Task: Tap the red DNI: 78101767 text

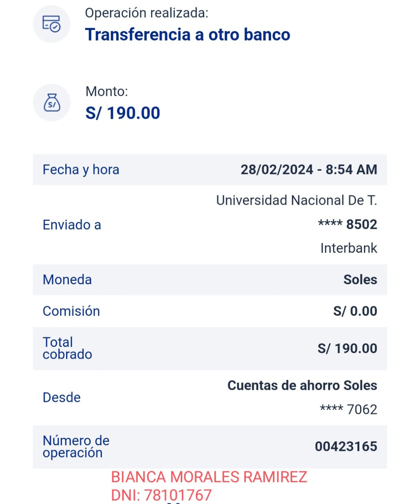Action: coord(162,495)
